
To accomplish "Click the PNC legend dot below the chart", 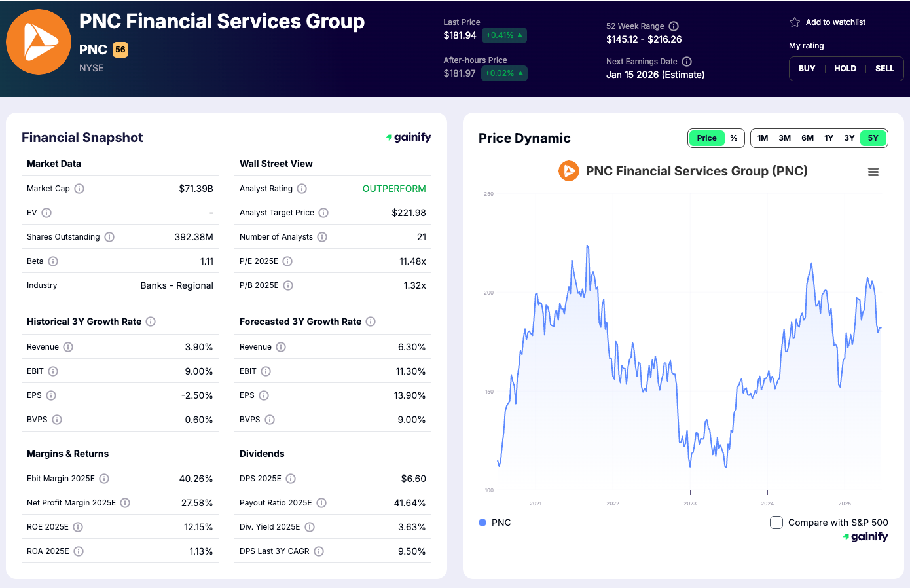I will [482, 523].
